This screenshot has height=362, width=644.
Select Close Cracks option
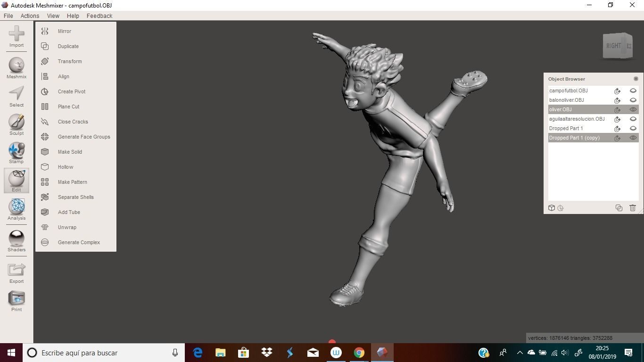pyautogui.click(x=73, y=122)
